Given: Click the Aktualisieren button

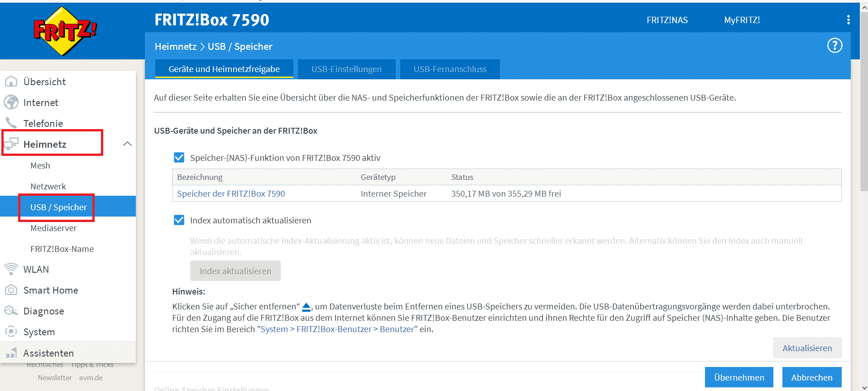Looking at the screenshot, I should 807,348.
